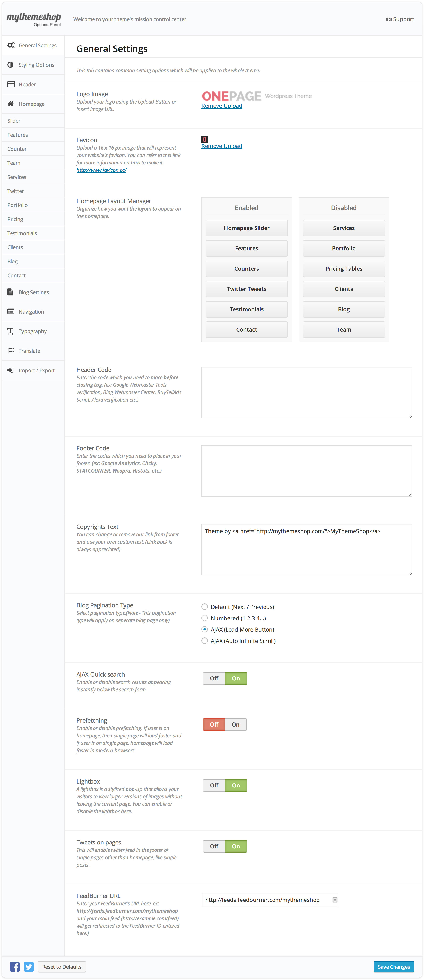
Task: Open the Team submenu item
Action: point(33,163)
